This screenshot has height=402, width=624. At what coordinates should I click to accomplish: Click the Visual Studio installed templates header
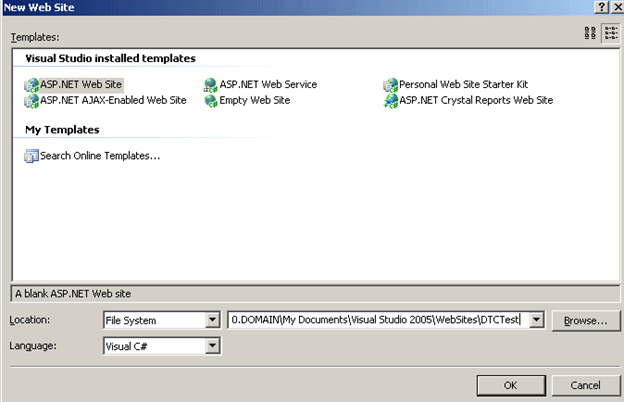pyautogui.click(x=110, y=59)
